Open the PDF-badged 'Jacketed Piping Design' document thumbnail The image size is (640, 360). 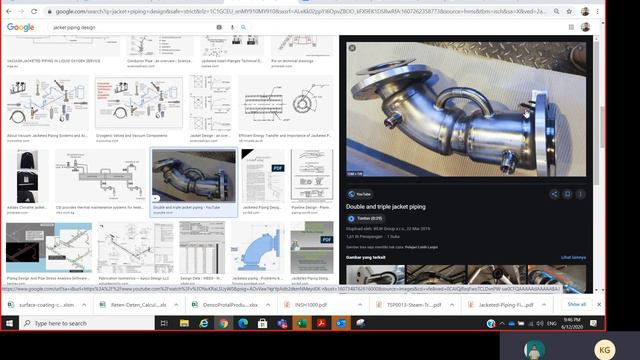pos(264,176)
